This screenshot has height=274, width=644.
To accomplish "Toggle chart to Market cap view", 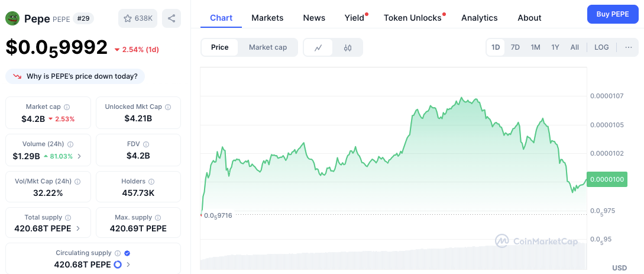I will pyautogui.click(x=267, y=47).
